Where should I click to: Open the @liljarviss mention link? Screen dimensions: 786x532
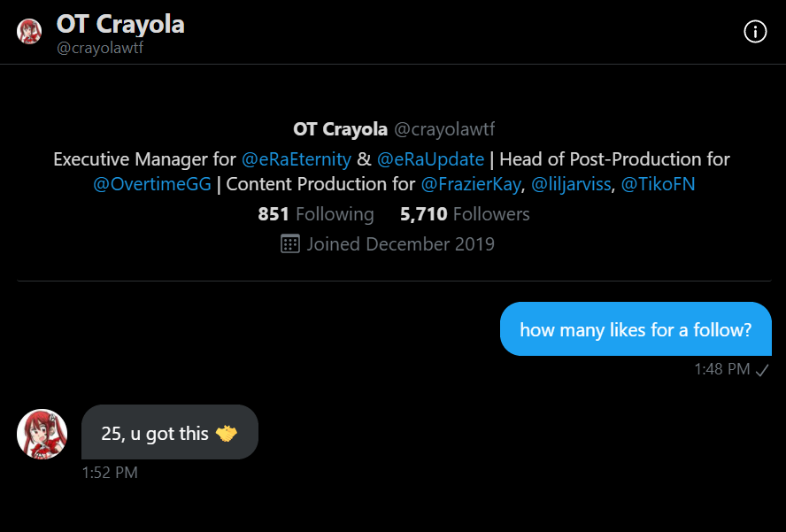pyautogui.click(x=571, y=185)
